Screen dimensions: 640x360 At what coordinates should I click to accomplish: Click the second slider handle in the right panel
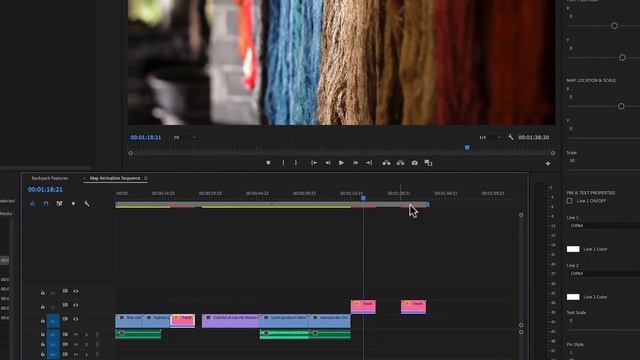(x=622, y=58)
